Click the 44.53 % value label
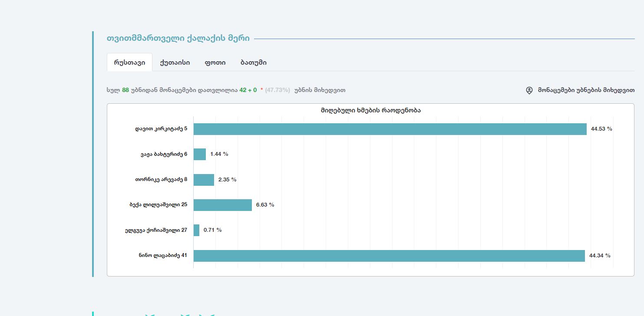Image resolution: width=644 pixels, height=316 pixels. click(601, 129)
